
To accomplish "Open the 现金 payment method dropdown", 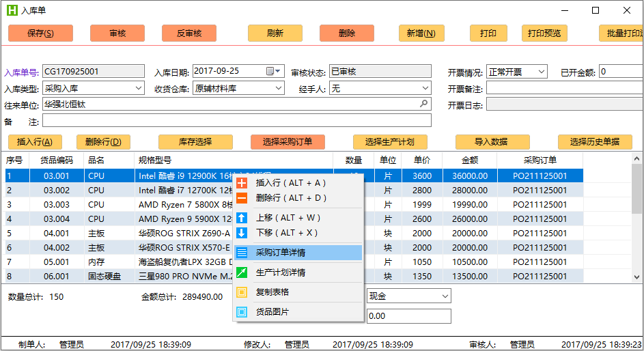I will click(445, 296).
